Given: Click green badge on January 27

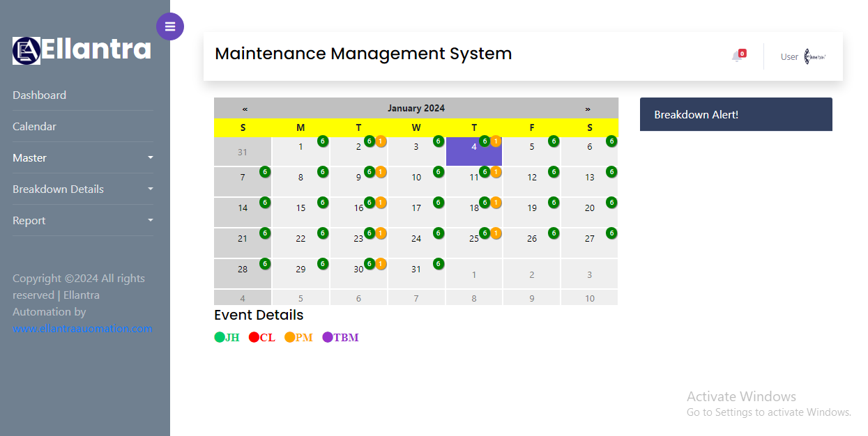Looking at the screenshot, I should 611,233.
